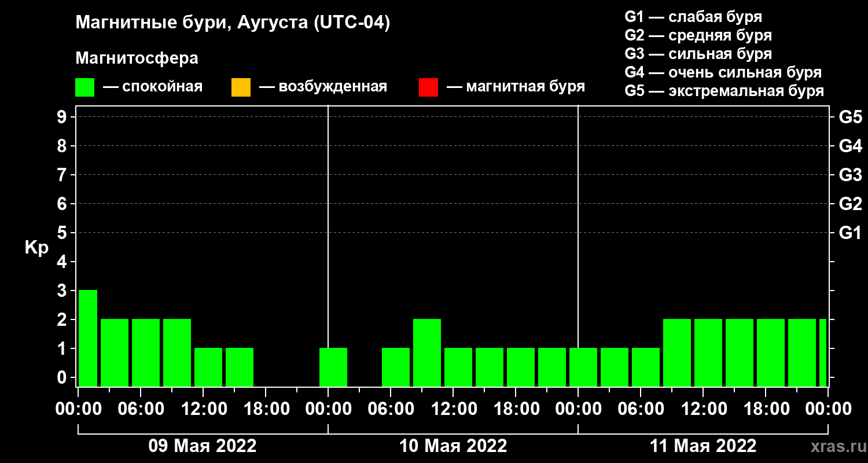
Task: Select the 'G3 — сильная буря' legend line
Action: (698, 54)
